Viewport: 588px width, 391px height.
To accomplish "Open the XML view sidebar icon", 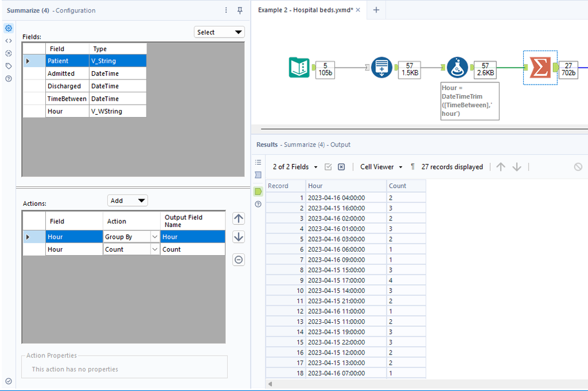I will tap(8, 41).
